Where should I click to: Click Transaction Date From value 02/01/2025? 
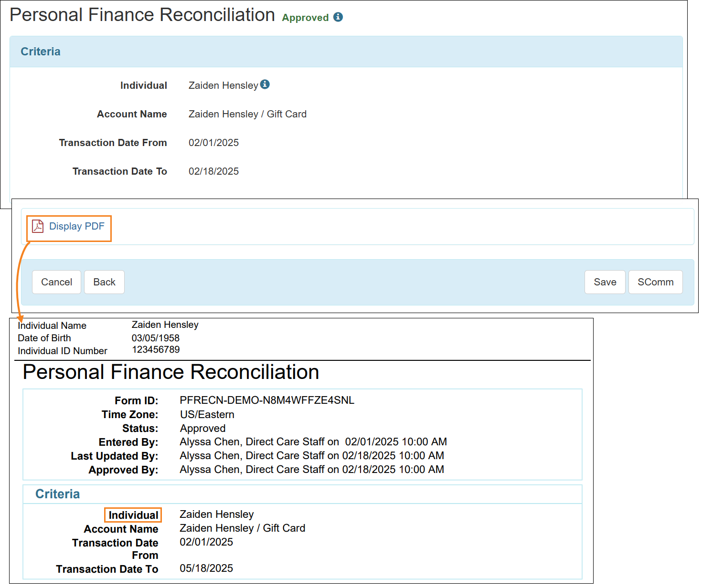[213, 143]
